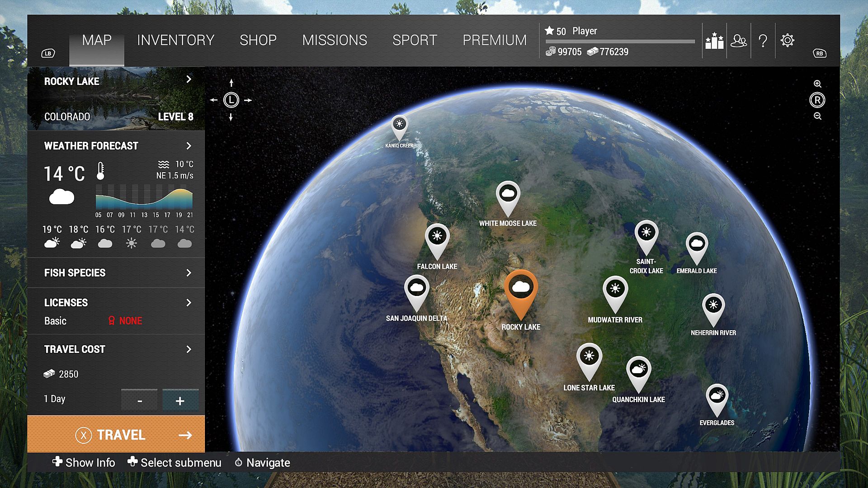The width and height of the screenshot is (868, 488).
Task: Expand the Travel Cost section
Action: tap(189, 349)
